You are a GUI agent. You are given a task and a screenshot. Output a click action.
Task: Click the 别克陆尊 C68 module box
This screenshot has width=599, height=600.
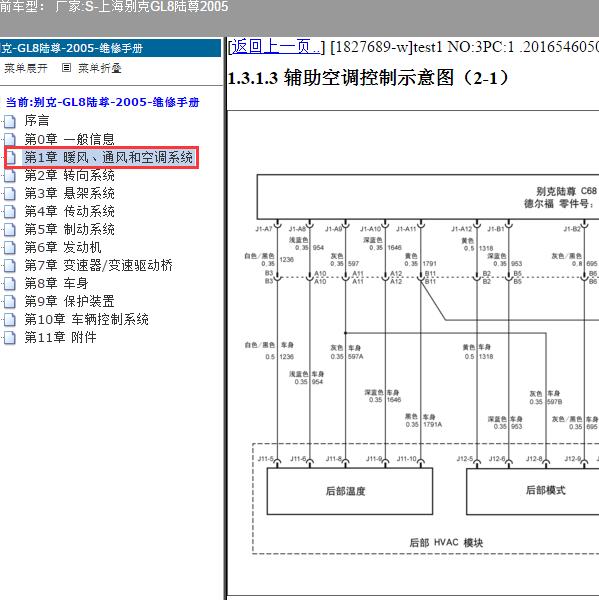coord(428,197)
